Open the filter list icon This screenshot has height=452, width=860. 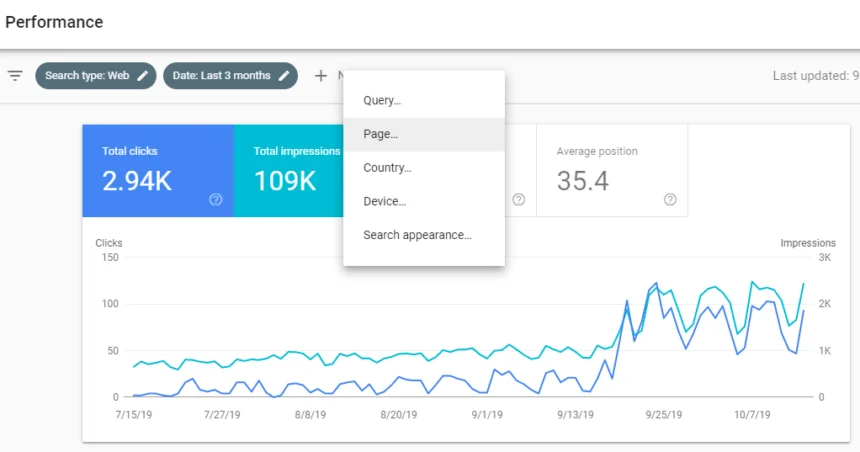[15, 76]
